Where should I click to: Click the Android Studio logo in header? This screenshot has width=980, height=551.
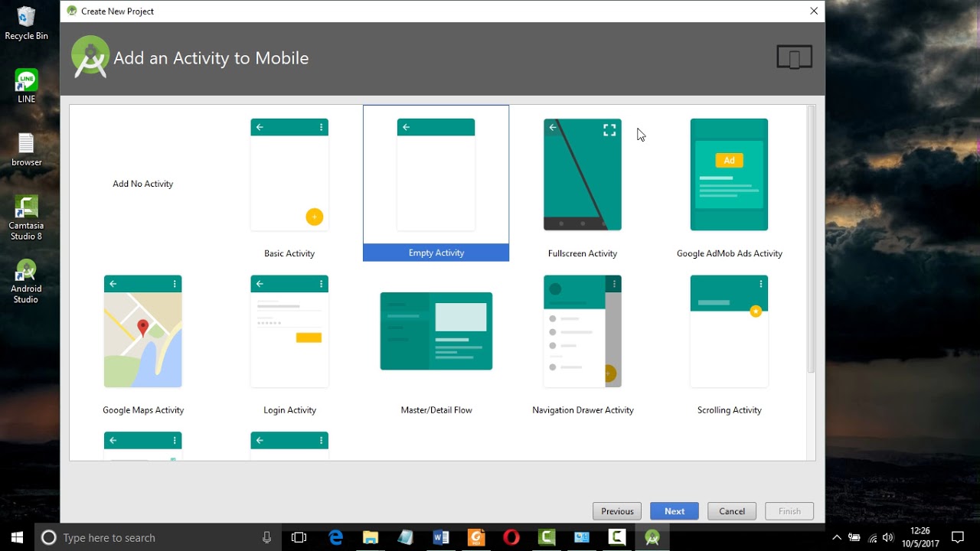coord(90,57)
